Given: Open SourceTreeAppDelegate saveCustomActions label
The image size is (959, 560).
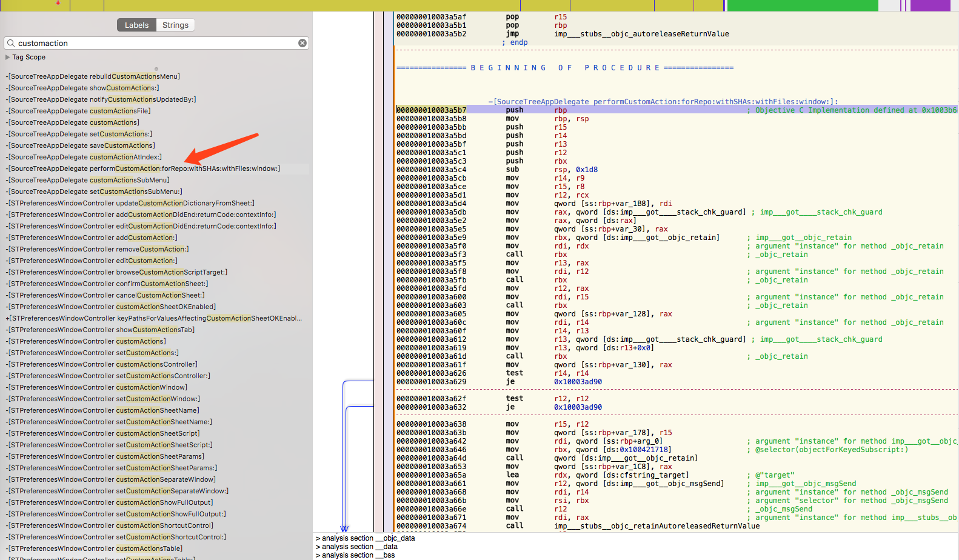Looking at the screenshot, I should (x=81, y=145).
